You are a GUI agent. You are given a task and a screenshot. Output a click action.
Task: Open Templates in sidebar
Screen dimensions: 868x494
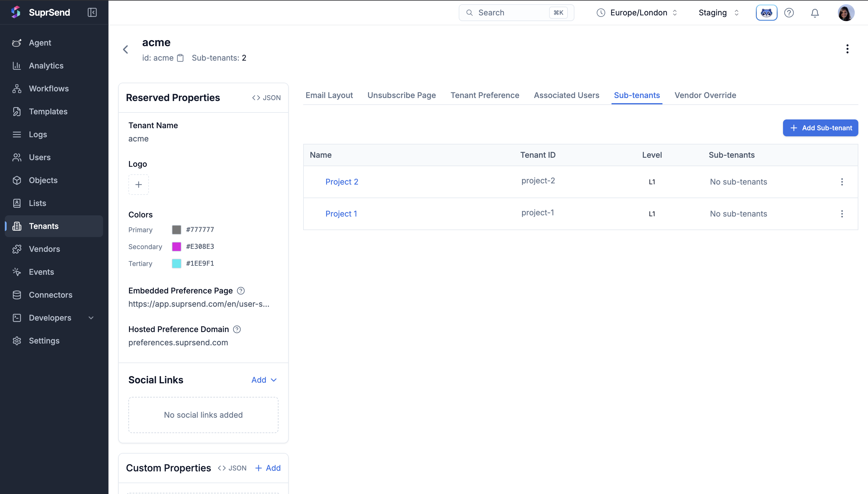pos(54,111)
